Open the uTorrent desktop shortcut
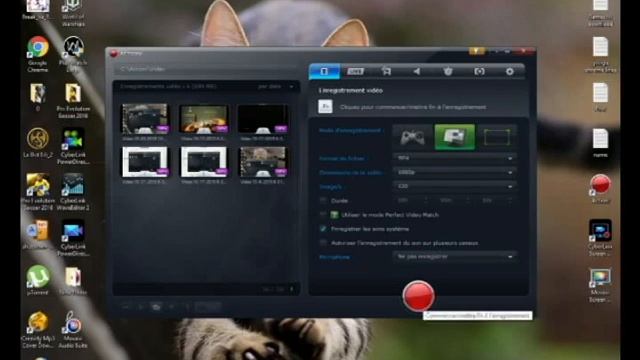The image size is (640, 360). (x=38, y=280)
